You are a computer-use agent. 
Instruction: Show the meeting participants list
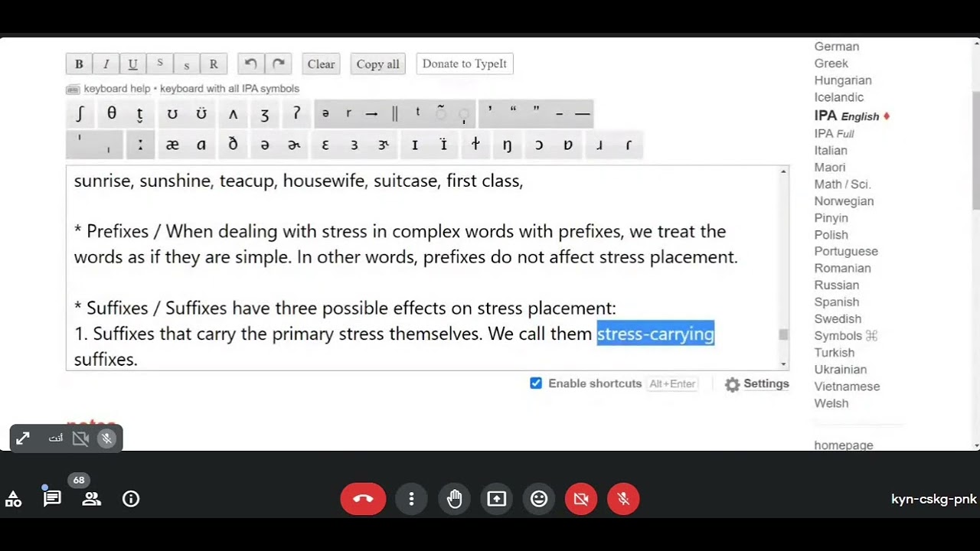click(x=91, y=499)
